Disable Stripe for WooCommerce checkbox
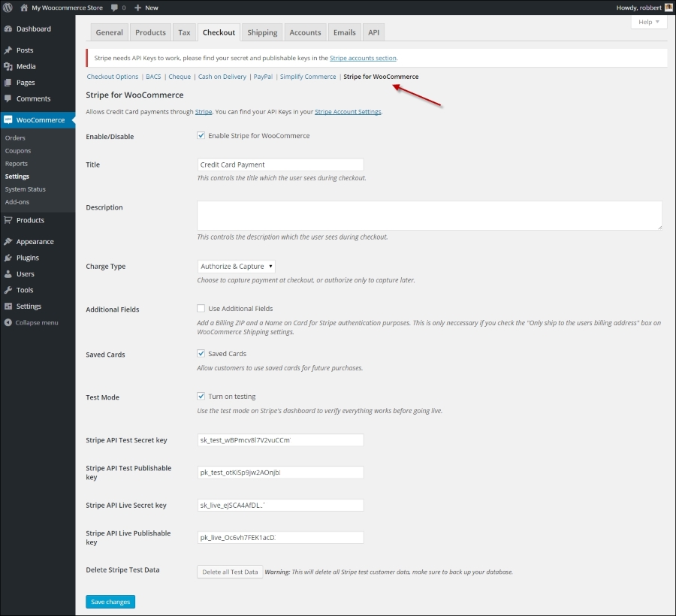The width and height of the screenshot is (676, 616). pyautogui.click(x=201, y=136)
